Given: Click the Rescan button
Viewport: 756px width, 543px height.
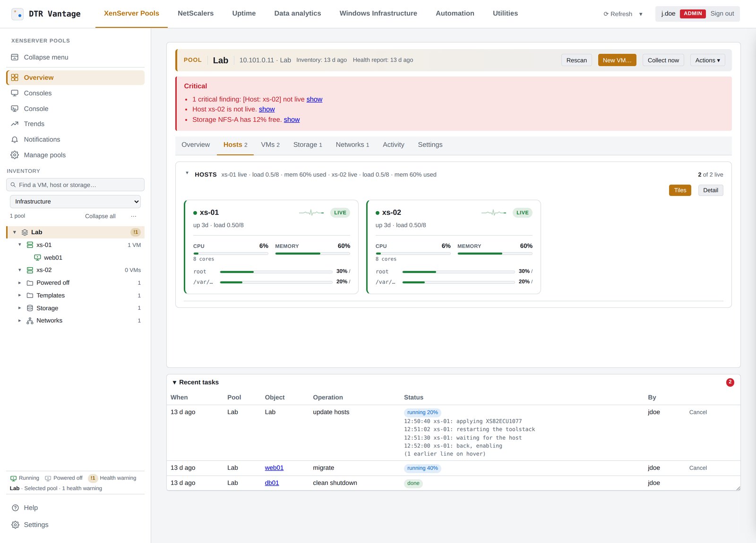Looking at the screenshot, I should coord(576,60).
